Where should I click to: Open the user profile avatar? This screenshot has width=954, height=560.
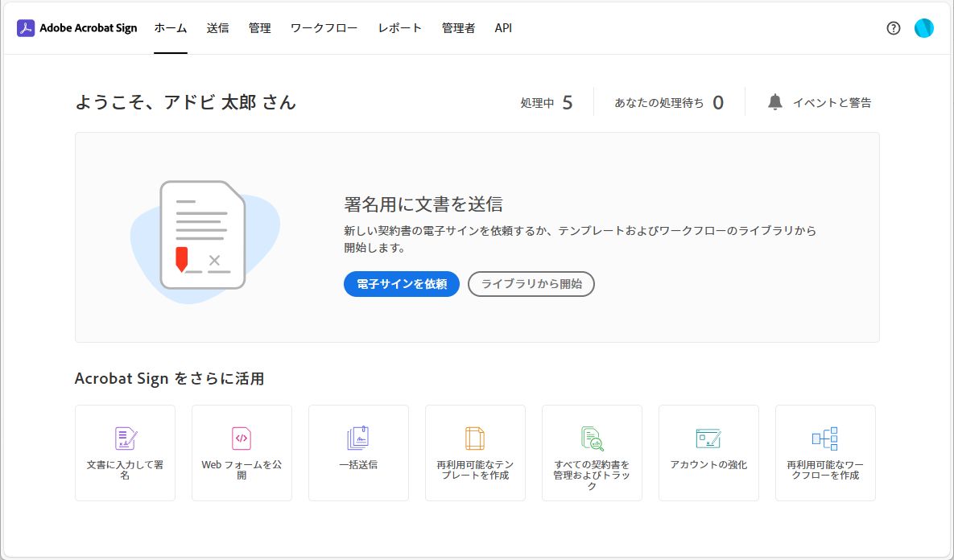coord(923,28)
